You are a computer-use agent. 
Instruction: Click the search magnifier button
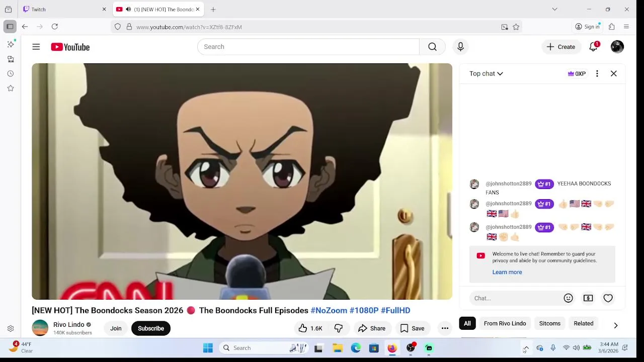(432, 47)
